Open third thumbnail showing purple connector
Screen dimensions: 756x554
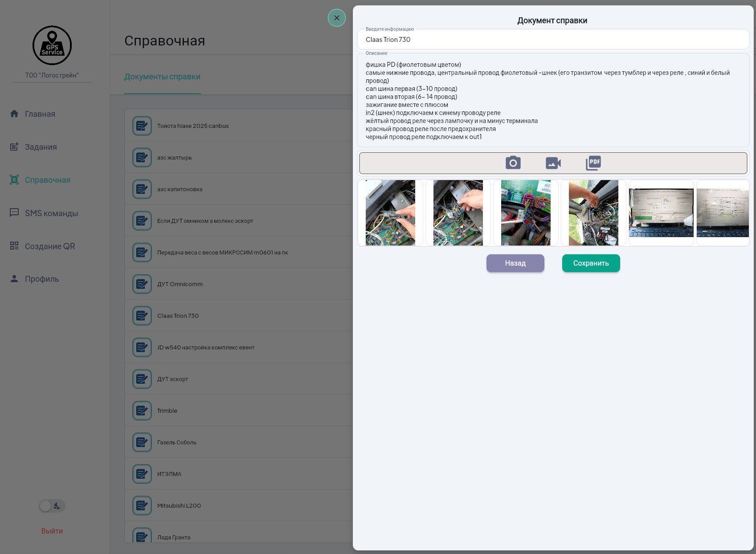coord(526,213)
